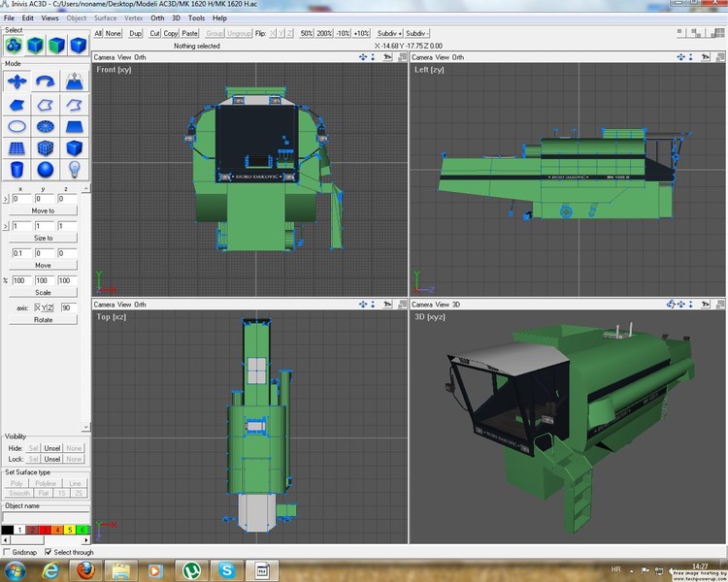Image resolution: width=728 pixels, height=582 pixels.
Task: Choose the Rectangle draw tool
Action: [x=74, y=126]
